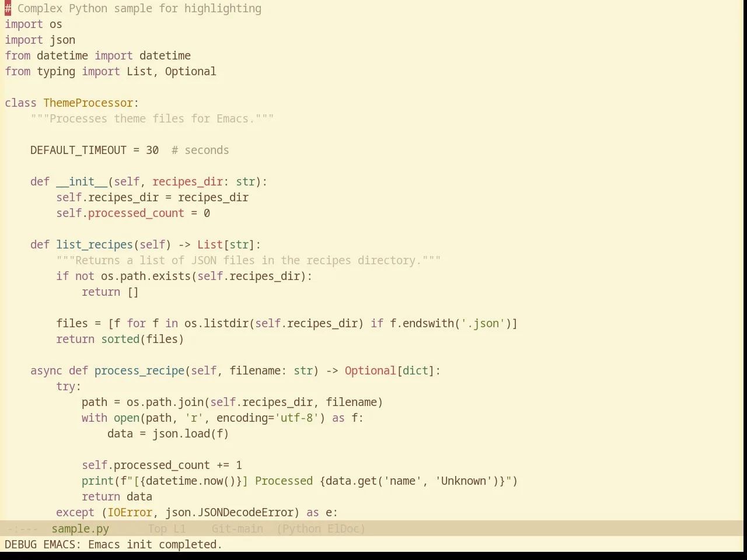Click the 'Processes theme files for Emacs' docstring
Screen dimensions: 747x560
pos(152,118)
